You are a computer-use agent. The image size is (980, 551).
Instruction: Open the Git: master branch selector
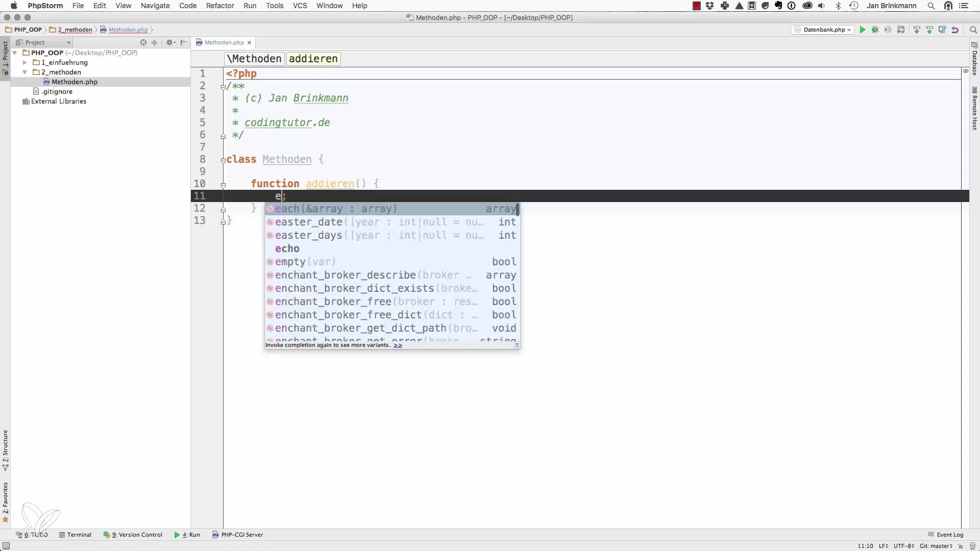point(936,546)
